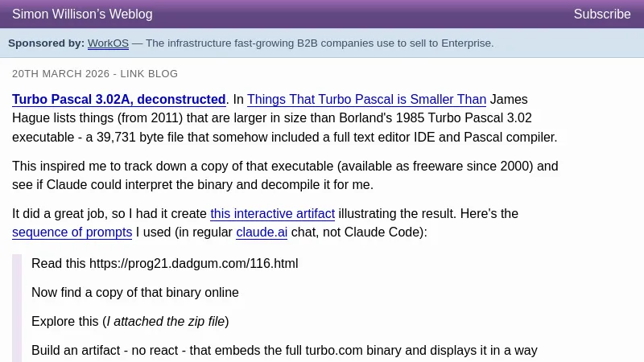Open 'Things That Turbo Pascal is Smaller Than'

[366, 100]
